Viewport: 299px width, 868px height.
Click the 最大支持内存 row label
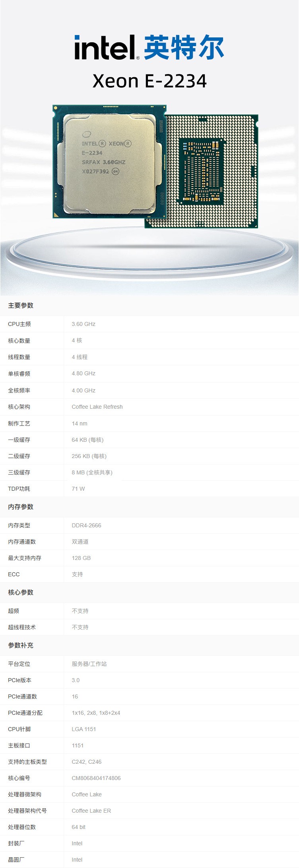pos(25,558)
